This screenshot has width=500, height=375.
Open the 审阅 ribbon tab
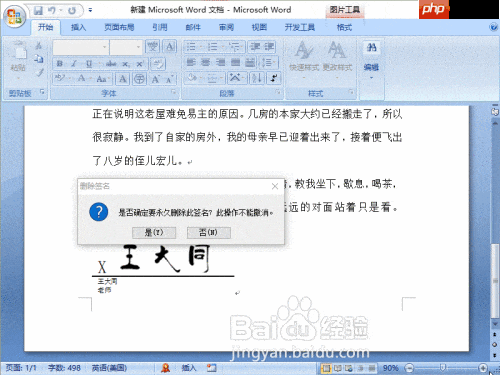tap(226, 27)
